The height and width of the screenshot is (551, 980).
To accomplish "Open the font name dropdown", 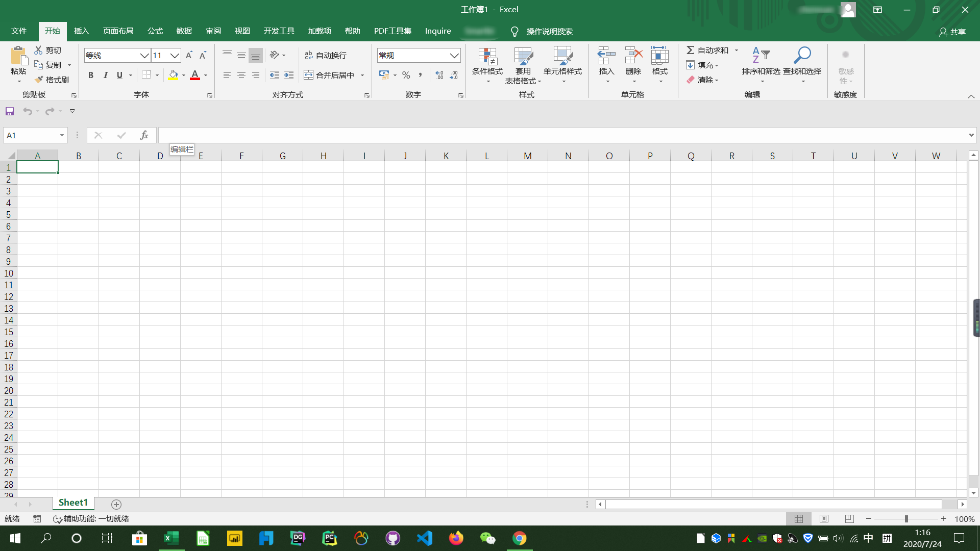I will pyautogui.click(x=144, y=55).
